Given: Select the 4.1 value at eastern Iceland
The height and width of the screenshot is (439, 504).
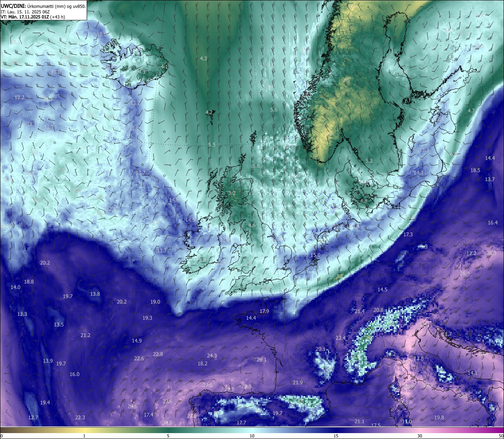Looking at the screenshot, I should point(165,67).
